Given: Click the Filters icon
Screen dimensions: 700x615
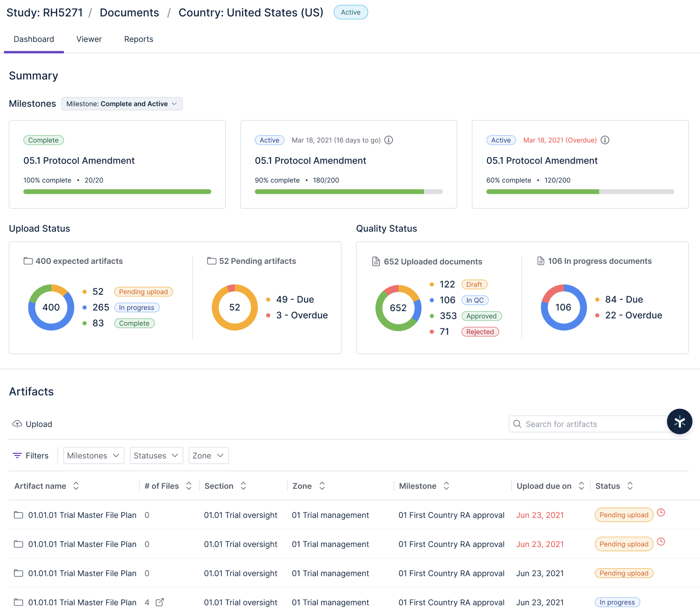Looking at the screenshot, I should pos(17,456).
